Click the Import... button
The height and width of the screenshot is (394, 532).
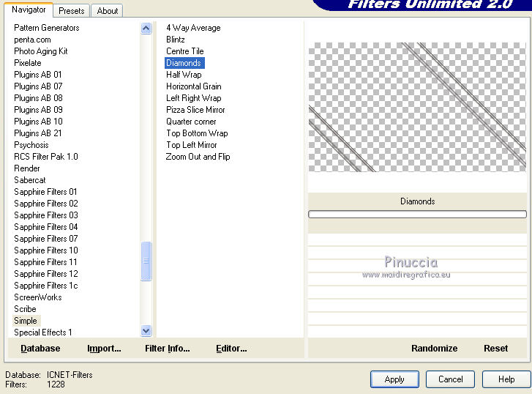[104, 349]
